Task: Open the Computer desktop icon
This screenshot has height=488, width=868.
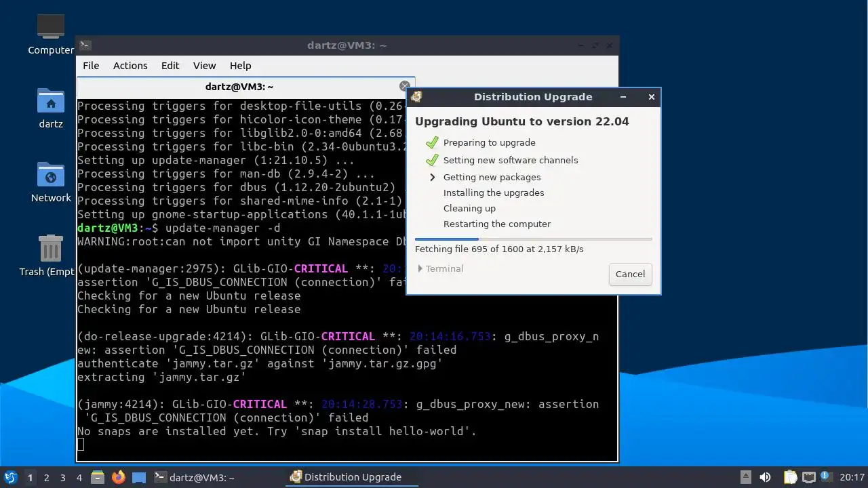Action: pyautogui.click(x=51, y=27)
